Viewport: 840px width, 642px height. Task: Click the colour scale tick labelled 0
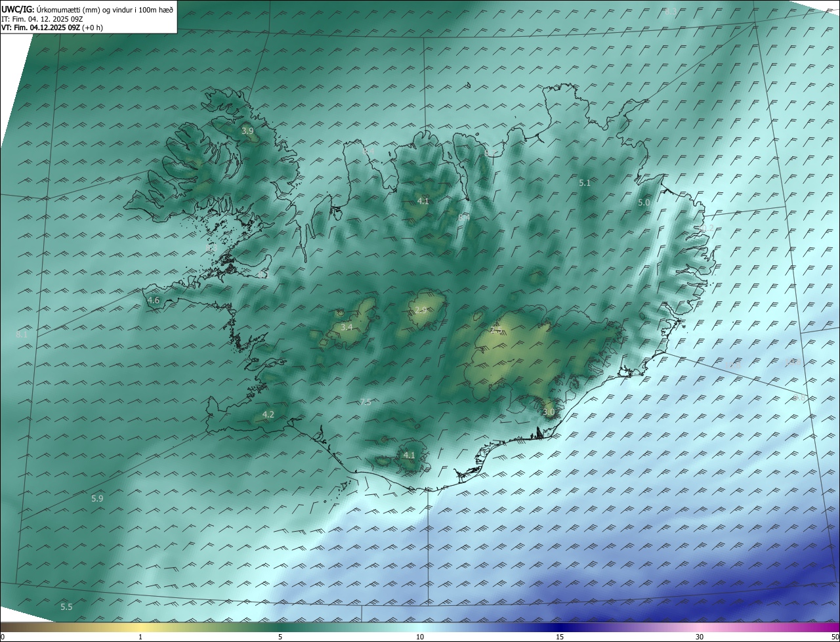tap(3, 637)
